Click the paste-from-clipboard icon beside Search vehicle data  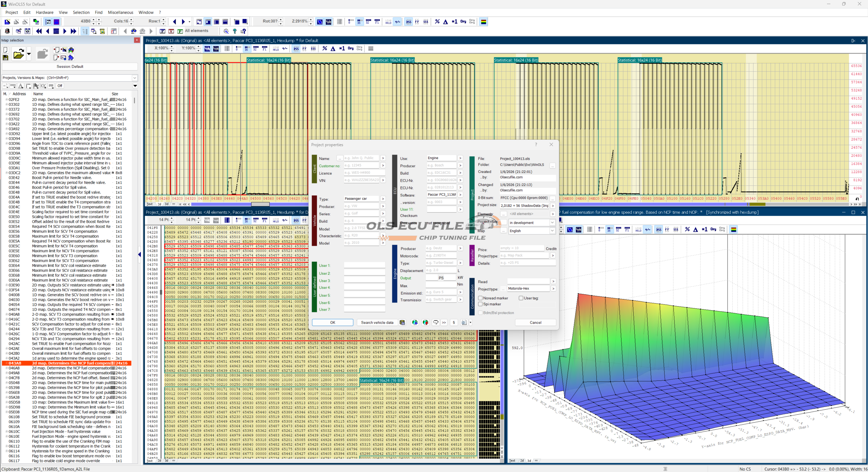(x=402, y=322)
